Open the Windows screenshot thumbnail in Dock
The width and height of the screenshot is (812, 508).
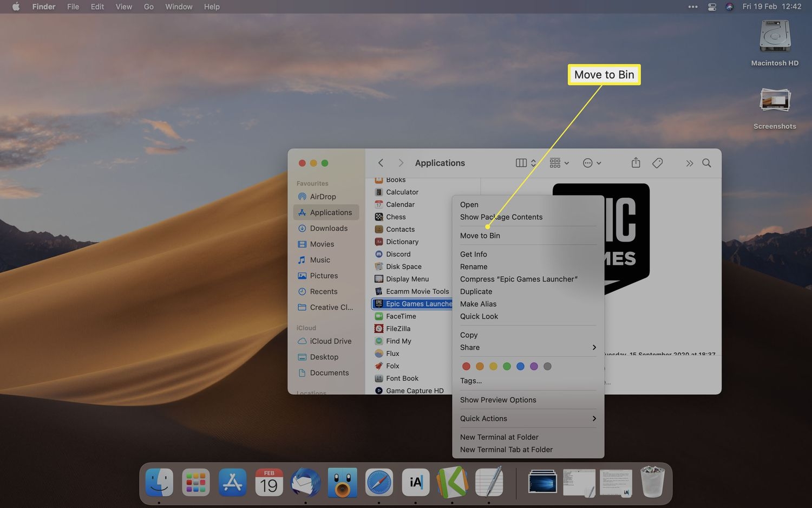pyautogui.click(x=542, y=481)
